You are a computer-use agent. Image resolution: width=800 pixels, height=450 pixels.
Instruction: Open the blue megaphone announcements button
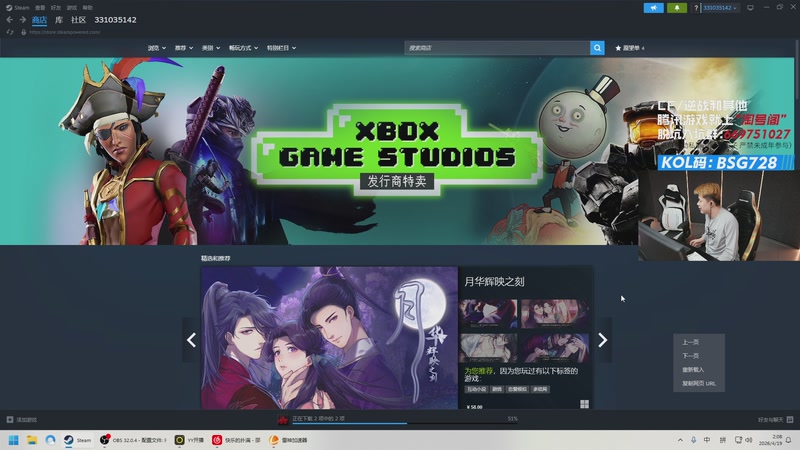pyautogui.click(x=654, y=8)
